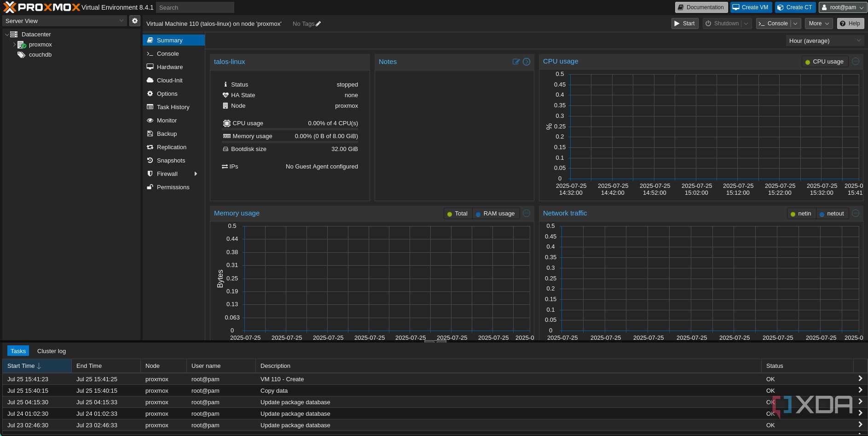The image size is (868, 436).
Task: Open the Documentation button
Action: [x=701, y=7]
